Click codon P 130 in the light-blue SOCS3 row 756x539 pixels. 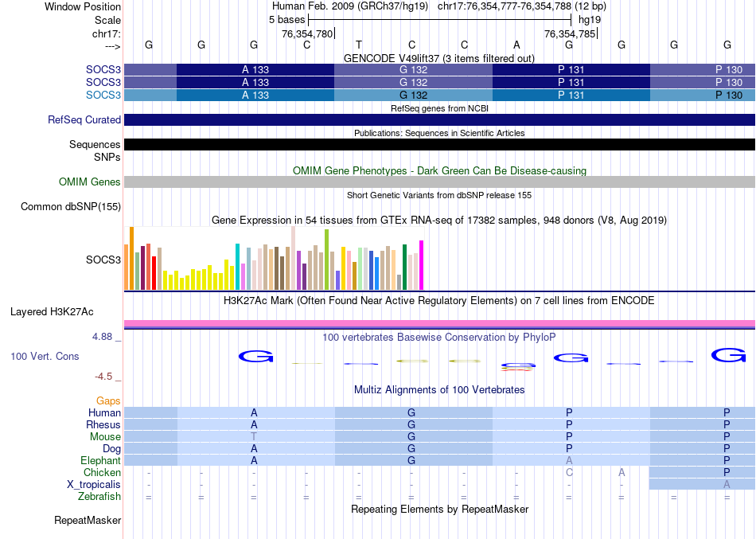703,95
